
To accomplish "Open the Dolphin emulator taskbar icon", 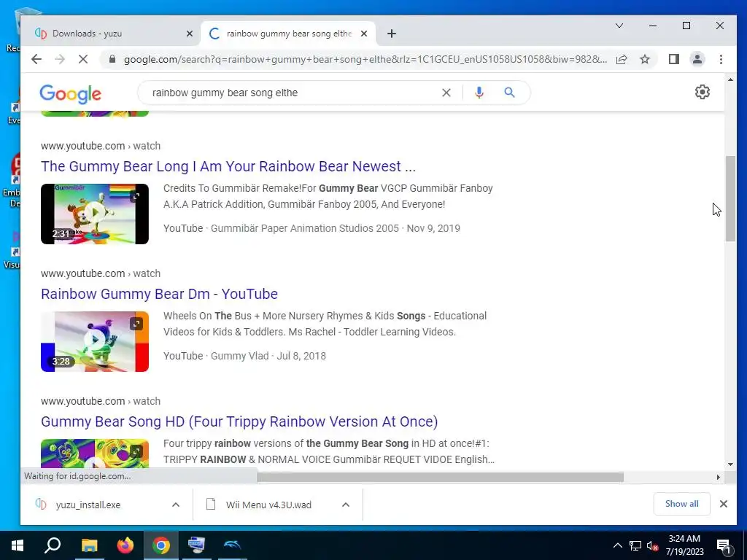I will pyautogui.click(x=233, y=545).
